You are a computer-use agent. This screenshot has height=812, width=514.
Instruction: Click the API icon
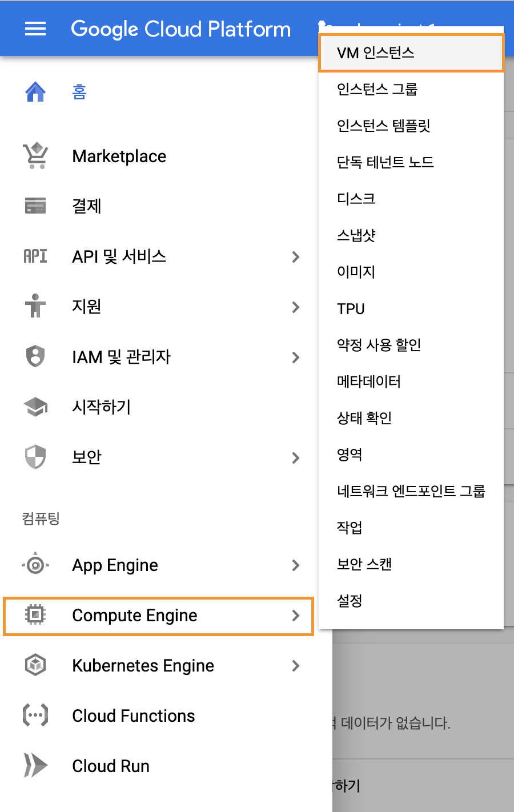(x=35, y=256)
